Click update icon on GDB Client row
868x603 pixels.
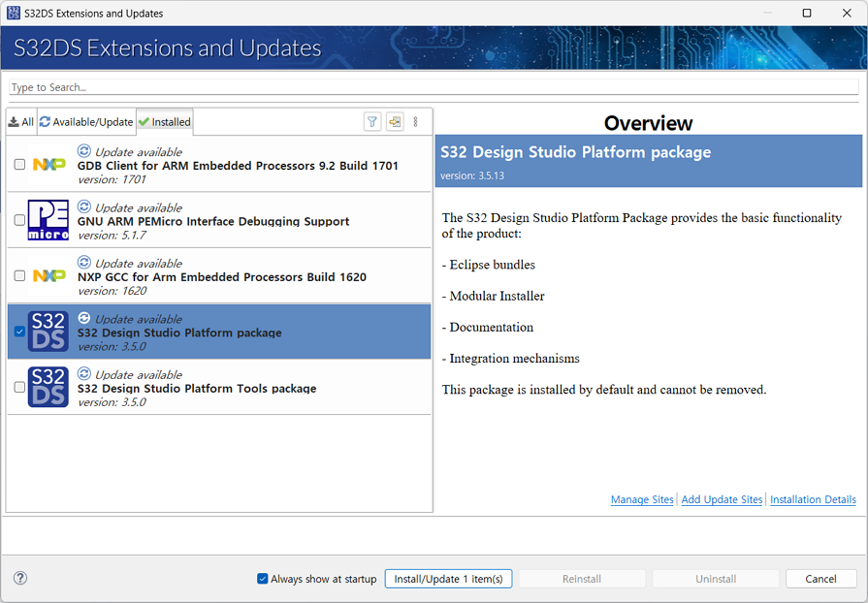click(84, 150)
